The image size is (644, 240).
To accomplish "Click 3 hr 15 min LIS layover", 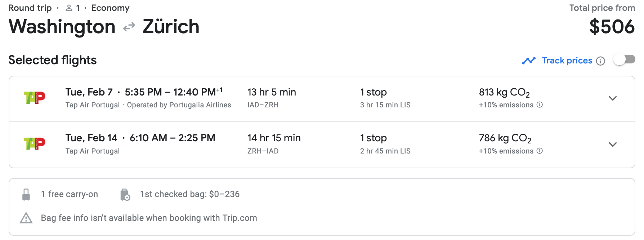I will point(385,105).
